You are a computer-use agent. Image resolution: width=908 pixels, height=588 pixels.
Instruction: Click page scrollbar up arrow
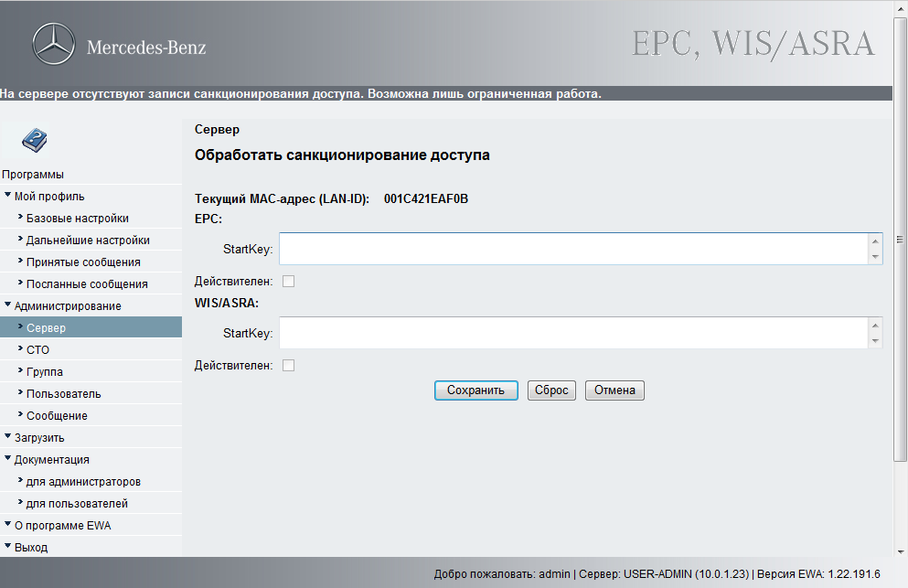pos(900,7)
